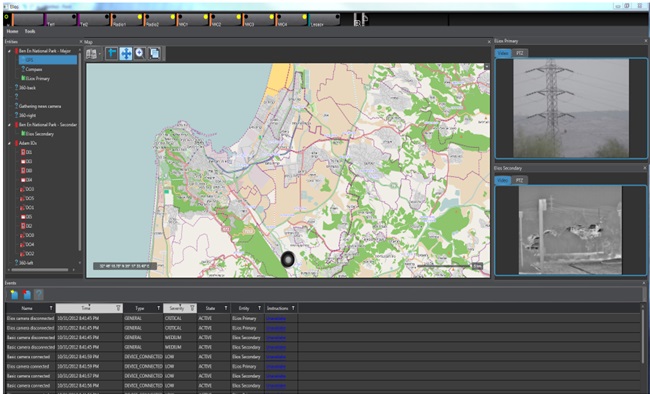Open the Name column filter

[x=51, y=308]
